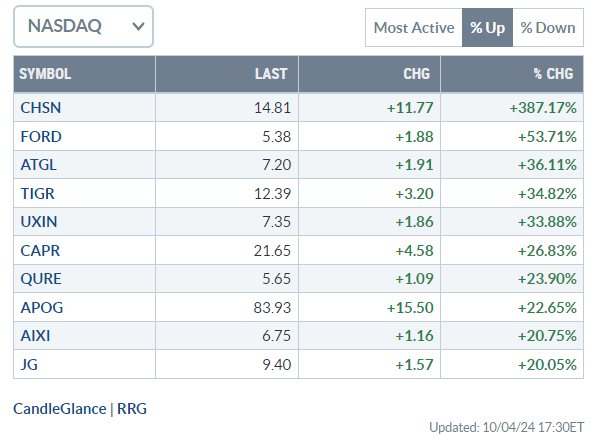Switch to the % Down tab
Image resolution: width=598 pixels, height=441 pixels.
[548, 28]
